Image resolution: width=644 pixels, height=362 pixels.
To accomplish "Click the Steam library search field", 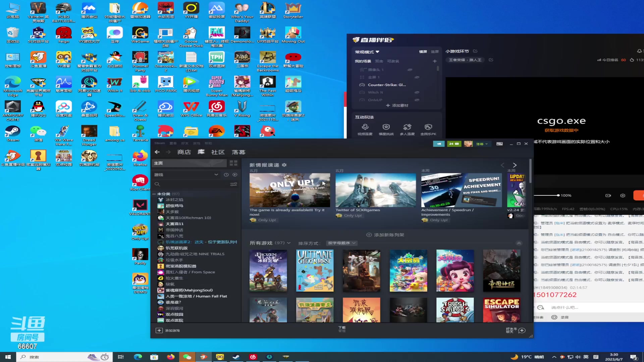I will (x=192, y=184).
